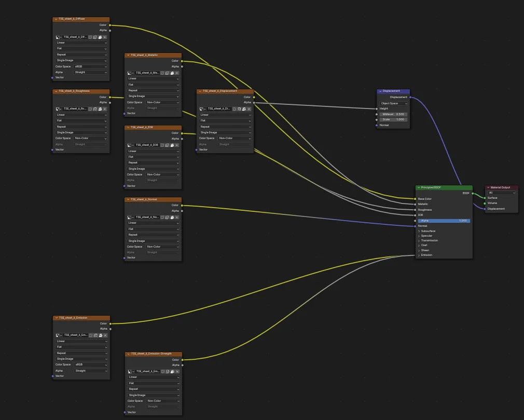Enable fake user for TSE_sheet_6_Emission image
This screenshot has width=524, height=420.
click(x=90, y=335)
